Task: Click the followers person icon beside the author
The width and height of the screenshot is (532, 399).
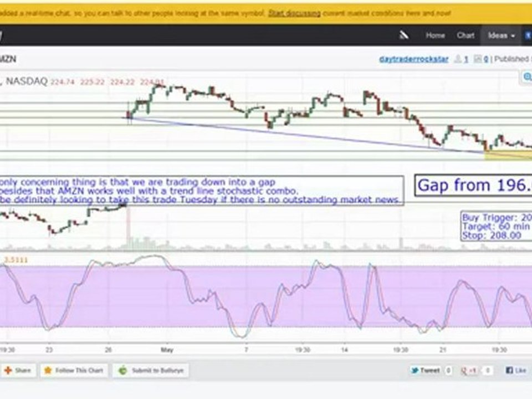Action: (458, 59)
